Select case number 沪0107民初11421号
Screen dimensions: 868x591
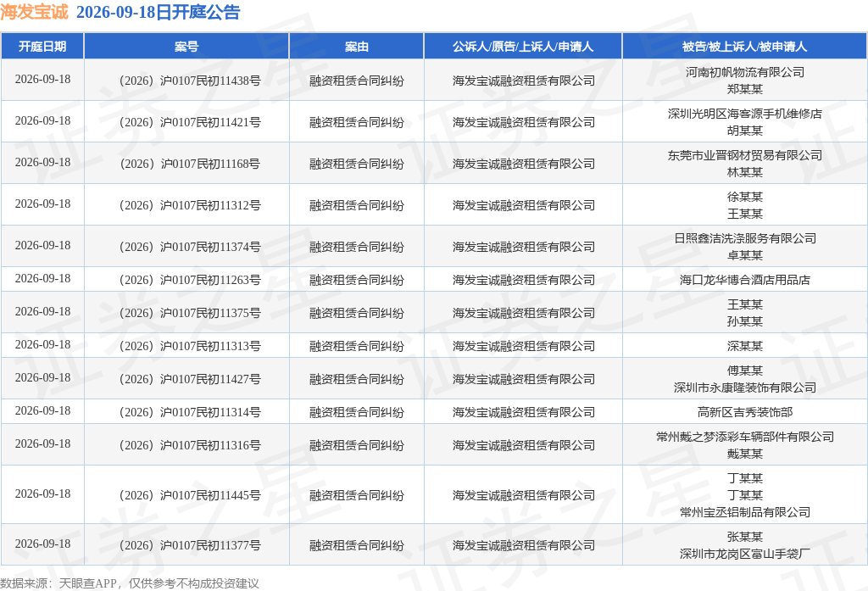190,122
